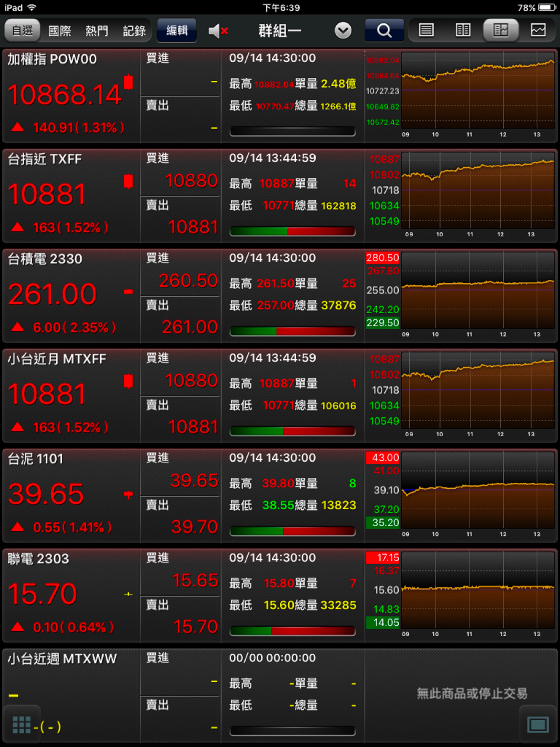Tap the Wi-Fi icon in status bar
560x747 pixels.
tap(31, 7)
